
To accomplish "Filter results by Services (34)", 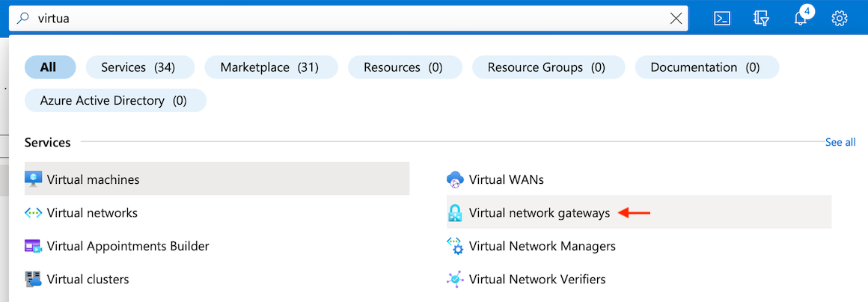I will 140,67.
